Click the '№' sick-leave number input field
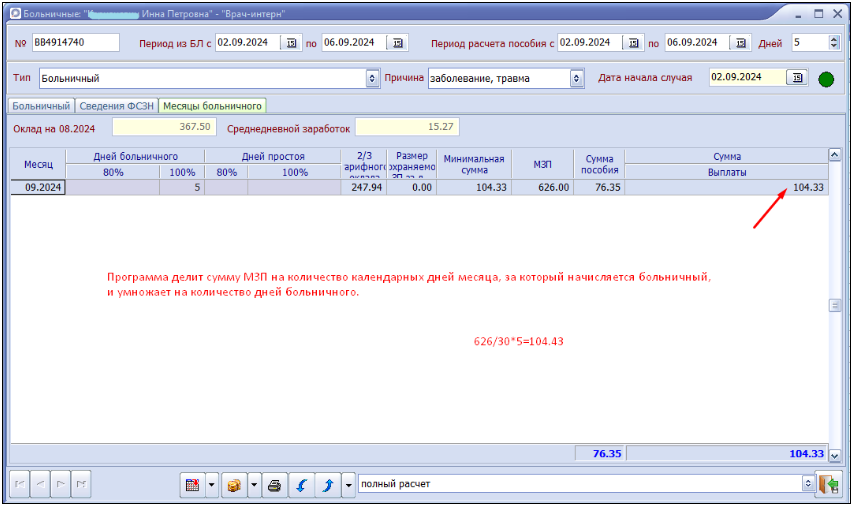Image resolution: width=853 pixels, height=506 pixels. 75,43
